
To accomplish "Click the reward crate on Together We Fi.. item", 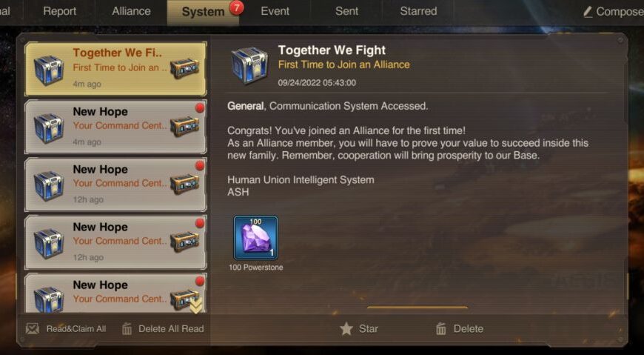I will click(x=184, y=69).
